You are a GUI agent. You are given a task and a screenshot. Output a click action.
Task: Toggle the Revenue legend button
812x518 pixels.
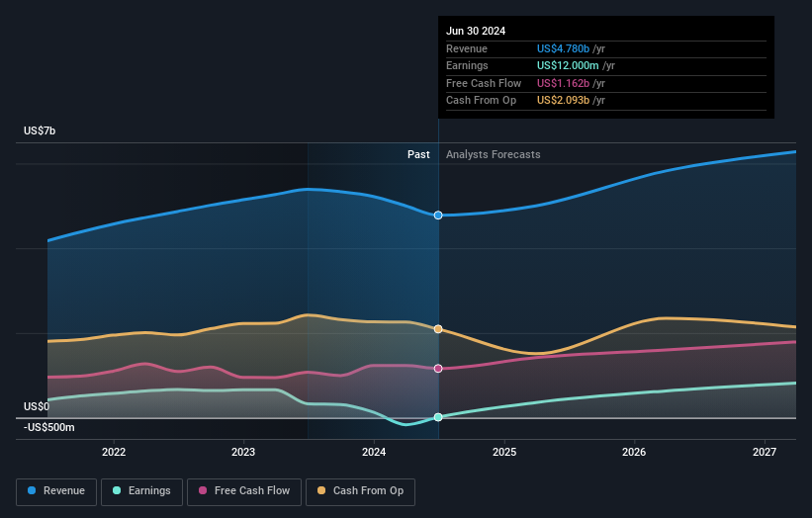tap(56, 491)
